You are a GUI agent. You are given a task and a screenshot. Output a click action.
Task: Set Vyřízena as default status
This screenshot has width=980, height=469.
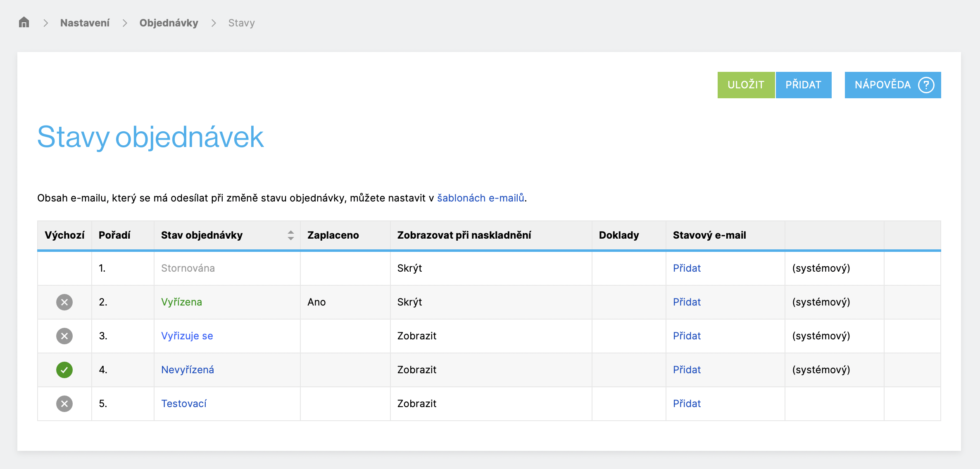(x=64, y=302)
